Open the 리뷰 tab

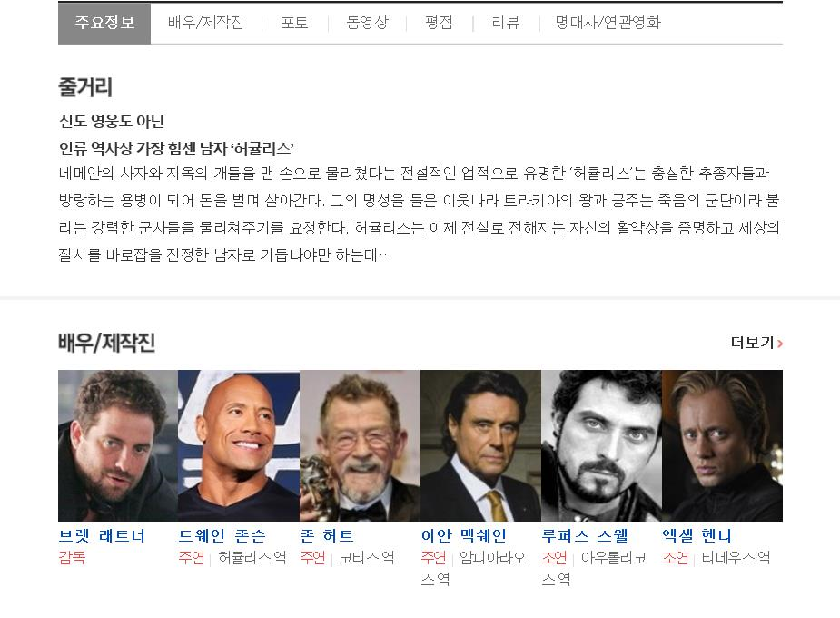506,23
